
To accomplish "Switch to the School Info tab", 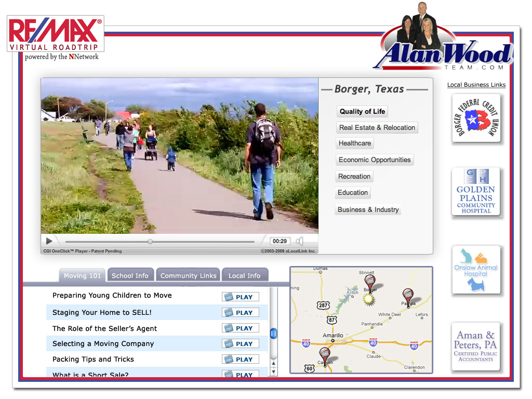I will coord(130,275).
